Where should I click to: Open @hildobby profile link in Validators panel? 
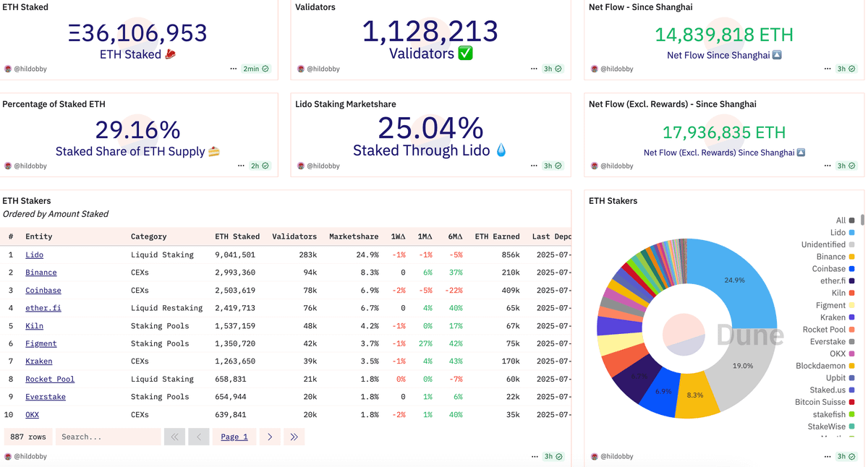pyautogui.click(x=323, y=69)
